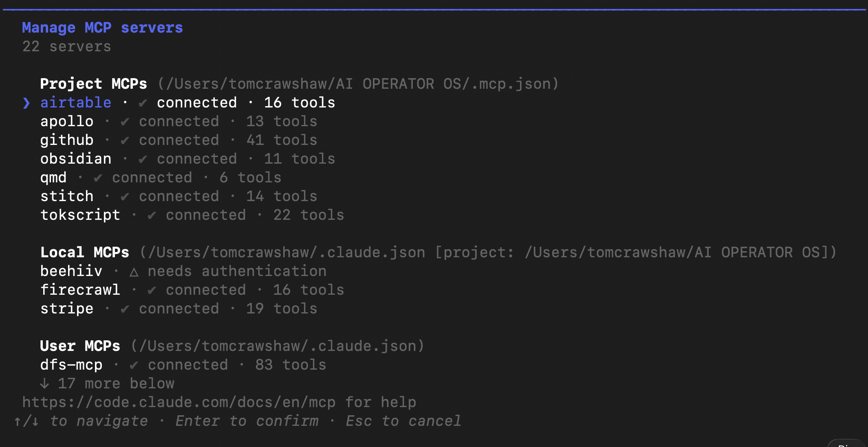Select the airtable MCP server row

(x=187, y=103)
